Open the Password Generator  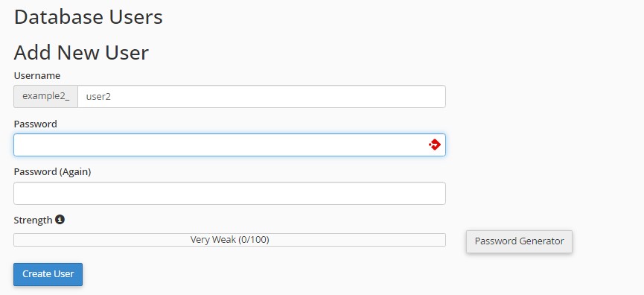tap(519, 241)
